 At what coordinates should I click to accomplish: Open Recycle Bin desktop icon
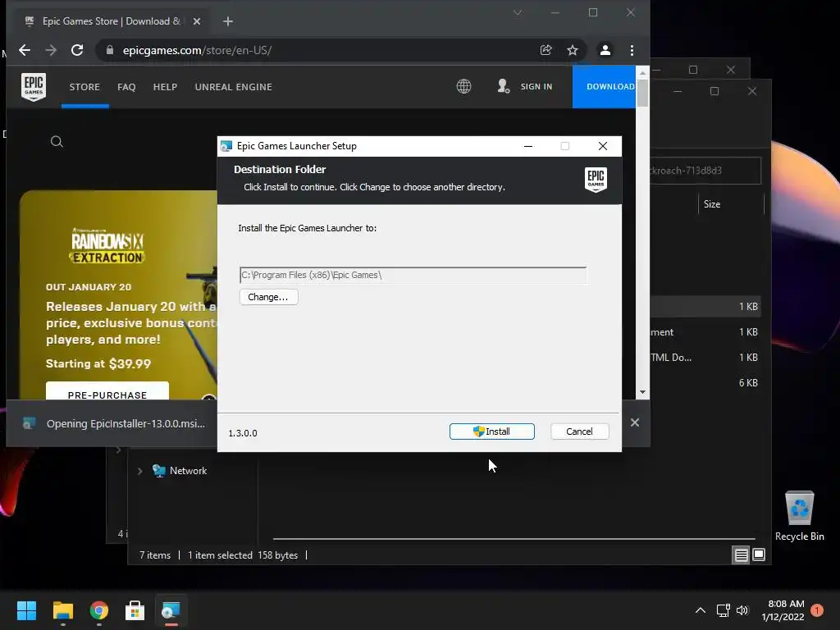point(799,515)
